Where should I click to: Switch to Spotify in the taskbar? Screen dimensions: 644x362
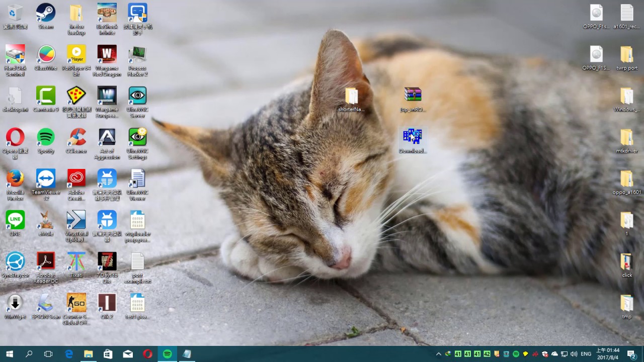[x=167, y=354]
